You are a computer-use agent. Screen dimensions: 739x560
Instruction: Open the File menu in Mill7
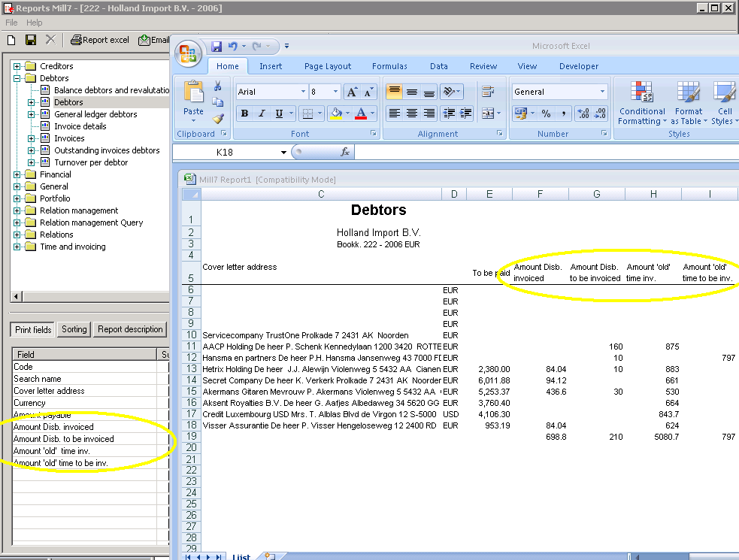(11, 23)
